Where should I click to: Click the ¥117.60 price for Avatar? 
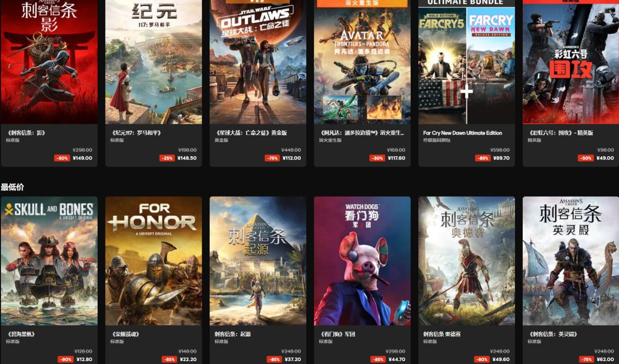(x=396, y=158)
